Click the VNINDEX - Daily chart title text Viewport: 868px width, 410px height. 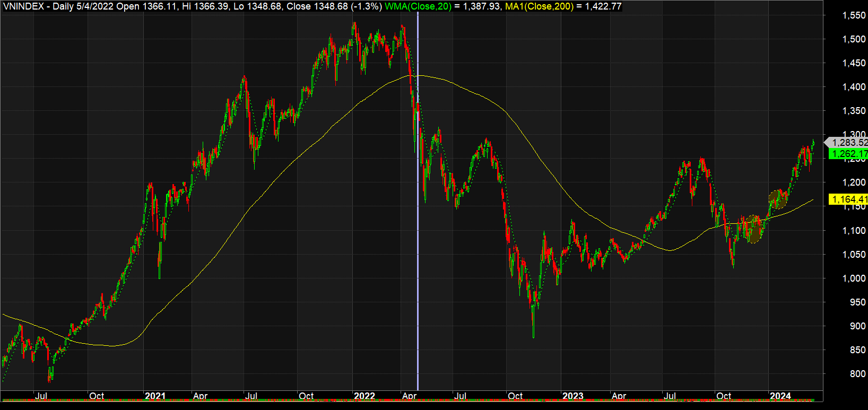coord(38,6)
